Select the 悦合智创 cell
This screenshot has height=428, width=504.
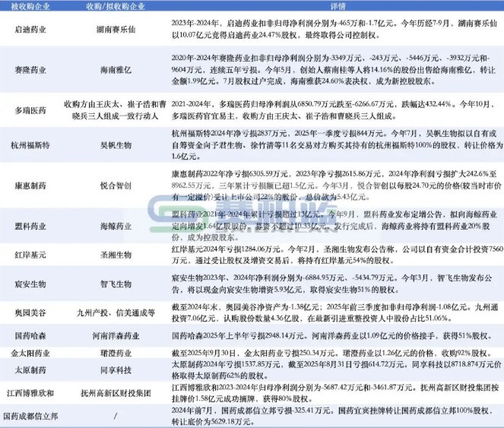116,185
